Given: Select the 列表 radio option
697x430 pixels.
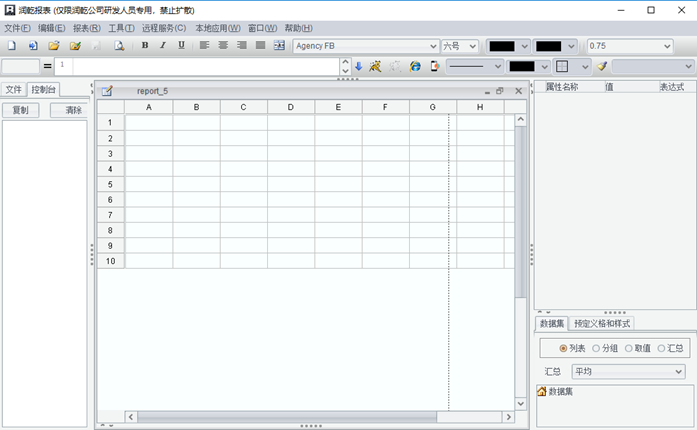Looking at the screenshot, I should coord(563,348).
